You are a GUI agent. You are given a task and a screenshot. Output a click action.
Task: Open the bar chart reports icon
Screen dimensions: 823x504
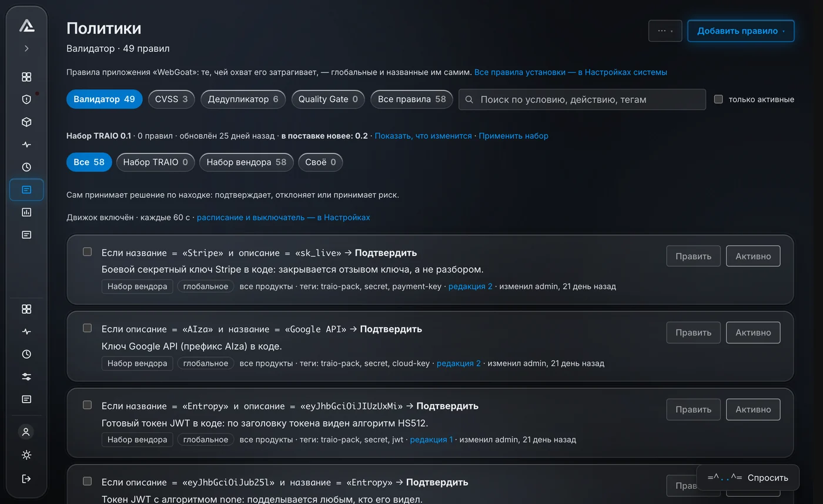[26, 212]
